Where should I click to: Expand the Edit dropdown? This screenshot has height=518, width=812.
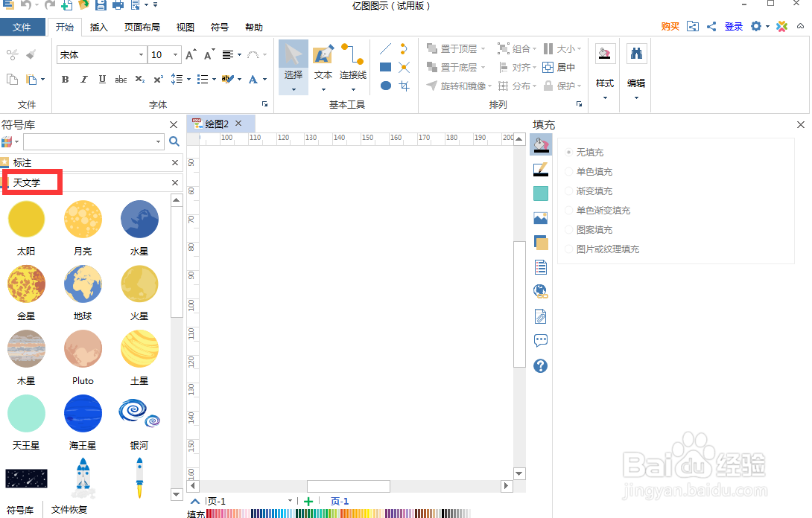pyautogui.click(x=636, y=97)
